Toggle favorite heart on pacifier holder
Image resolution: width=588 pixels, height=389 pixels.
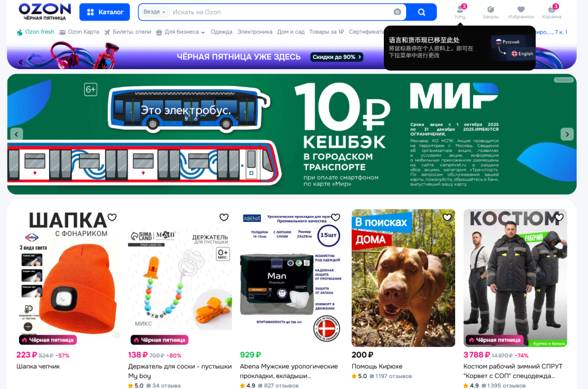click(x=224, y=217)
